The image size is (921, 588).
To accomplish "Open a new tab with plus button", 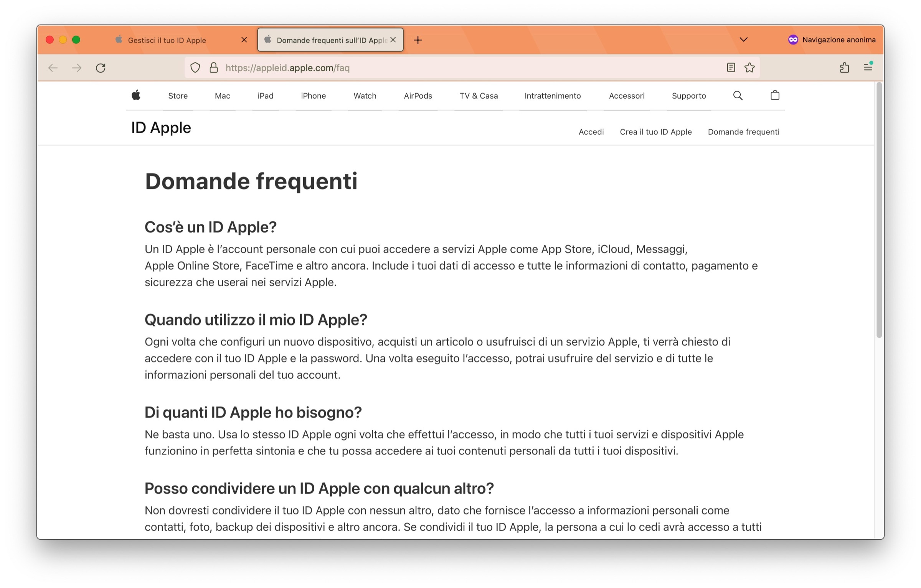I will [x=418, y=40].
